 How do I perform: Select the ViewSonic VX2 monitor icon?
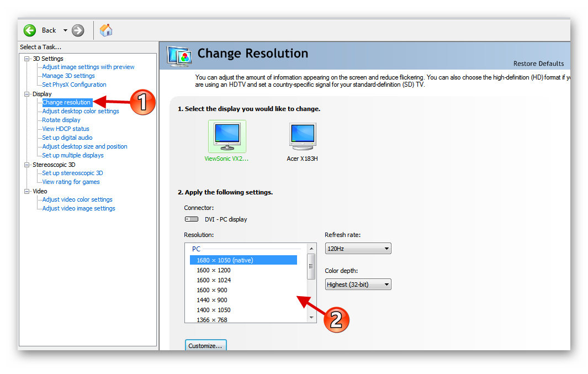[227, 136]
